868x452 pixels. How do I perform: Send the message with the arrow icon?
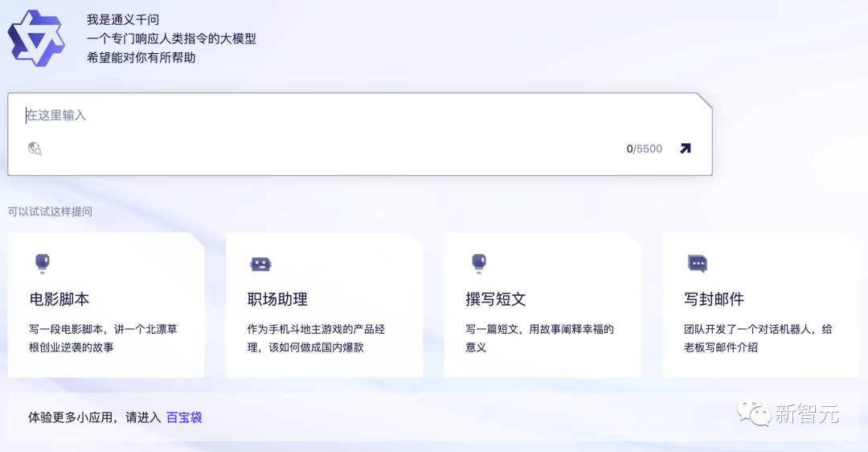tap(686, 149)
